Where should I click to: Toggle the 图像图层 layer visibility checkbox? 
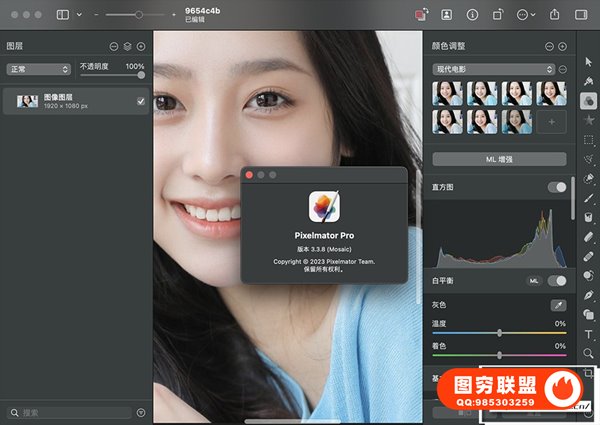coord(141,101)
